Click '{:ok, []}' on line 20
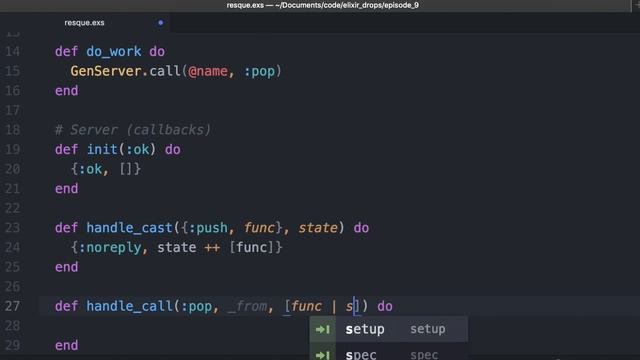This screenshot has height=360, width=640. pos(106,169)
